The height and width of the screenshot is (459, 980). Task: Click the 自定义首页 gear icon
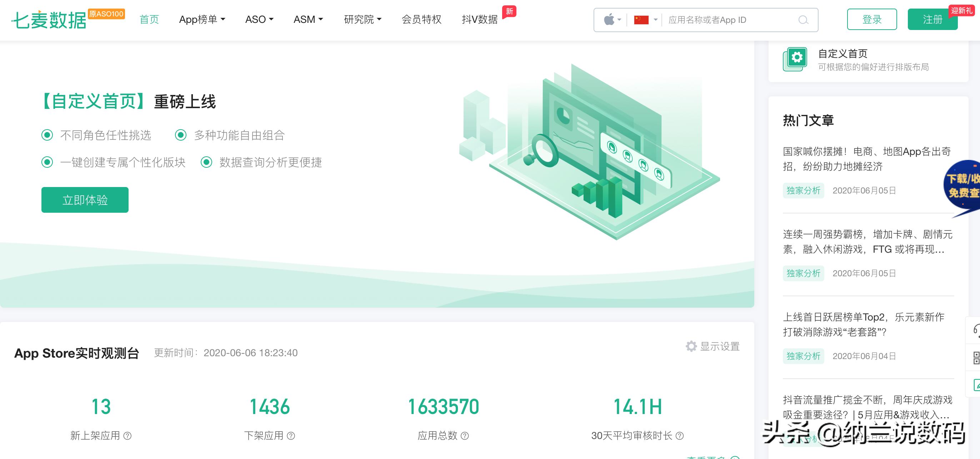coord(795,59)
